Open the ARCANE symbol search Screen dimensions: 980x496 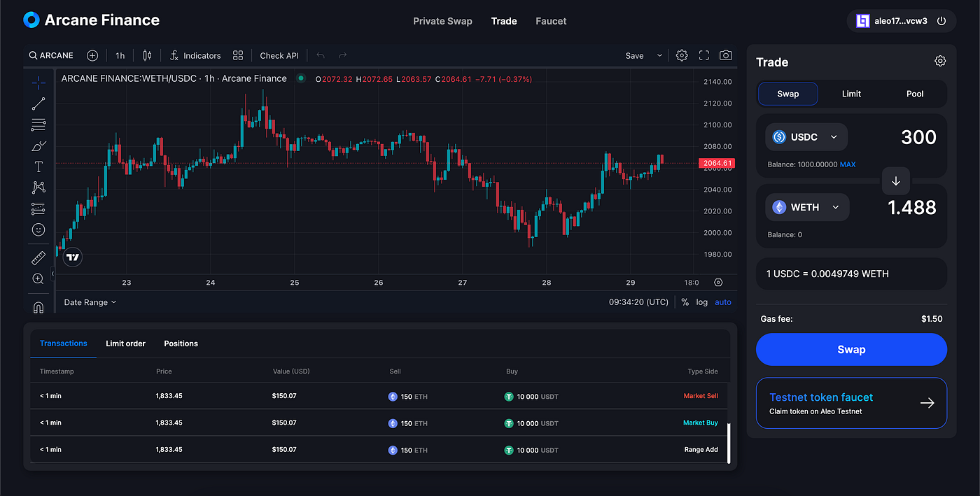click(x=51, y=55)
